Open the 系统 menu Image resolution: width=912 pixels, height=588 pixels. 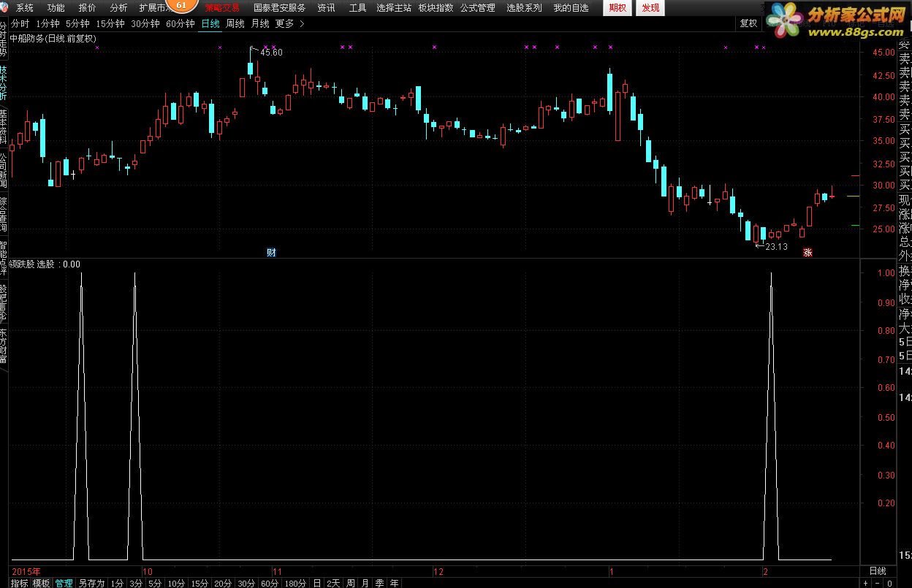pos(25,8)
